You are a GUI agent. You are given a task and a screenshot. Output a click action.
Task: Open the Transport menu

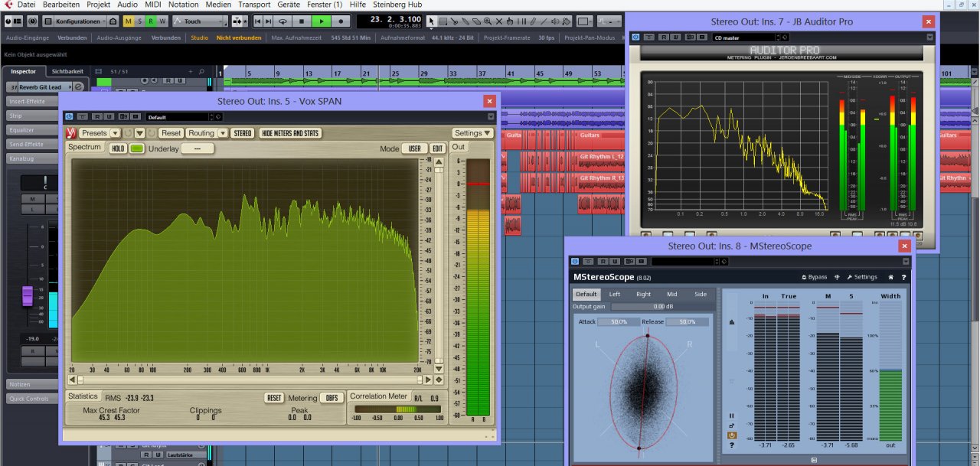click(253, 5)
